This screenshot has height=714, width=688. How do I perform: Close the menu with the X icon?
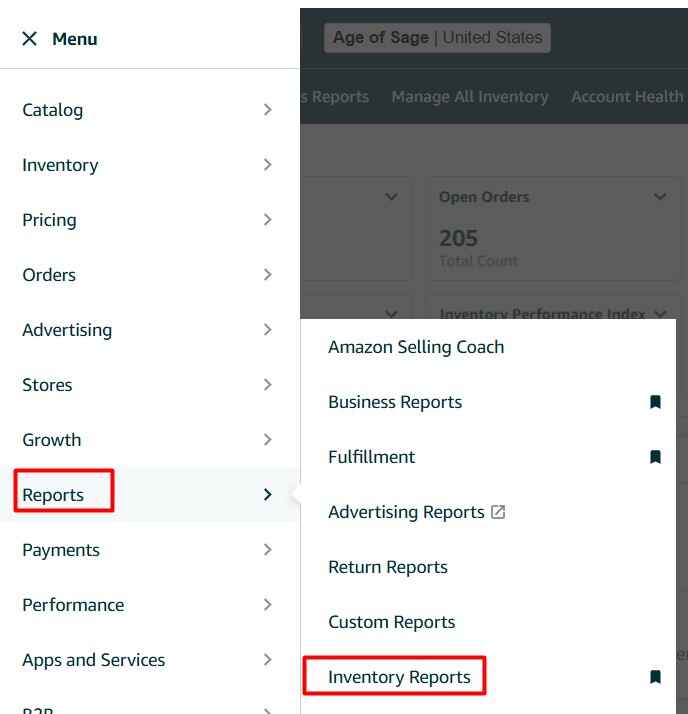point(29,39)
